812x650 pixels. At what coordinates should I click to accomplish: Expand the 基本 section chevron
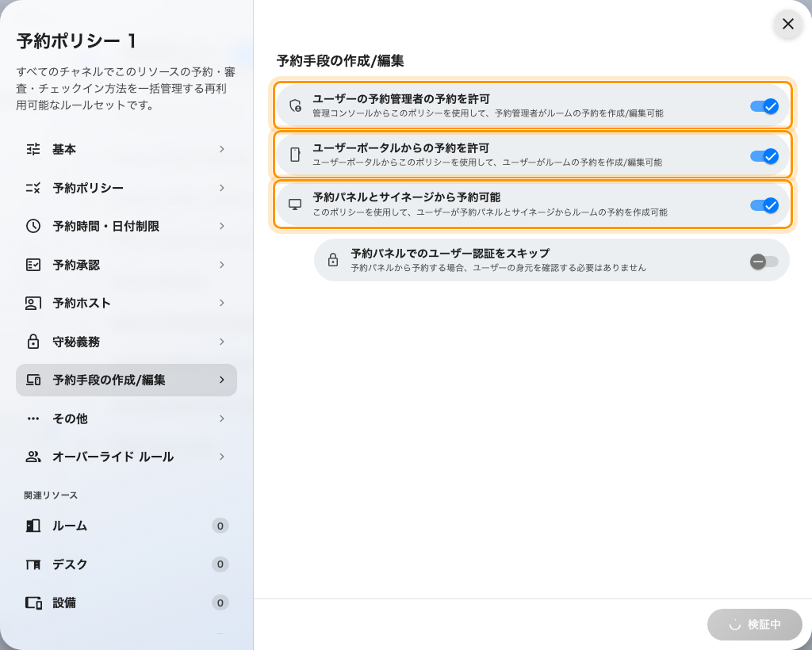[x=222, y=149]
